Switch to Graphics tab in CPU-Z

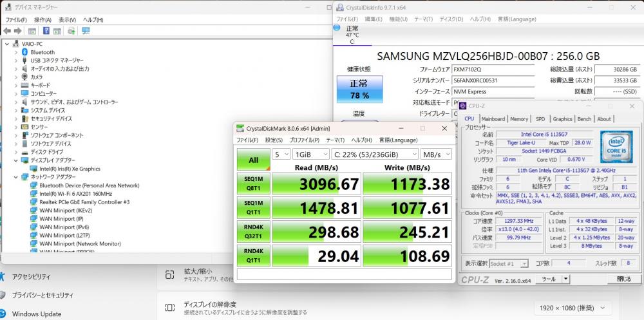[562, 118]
